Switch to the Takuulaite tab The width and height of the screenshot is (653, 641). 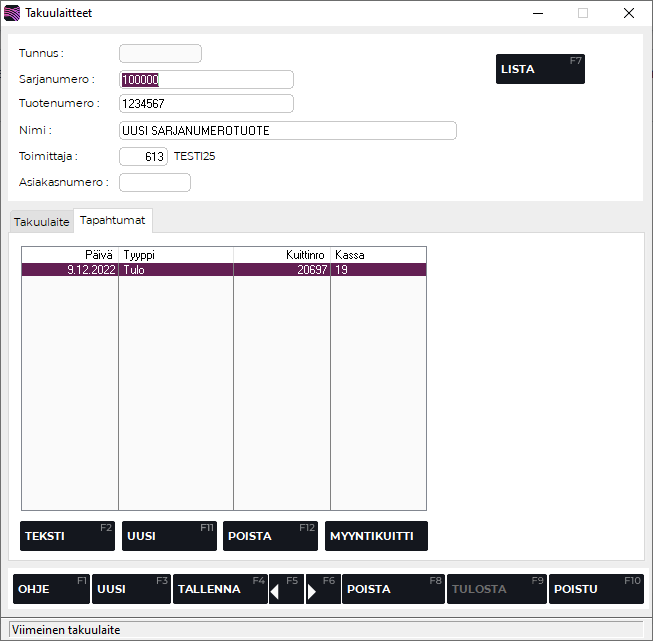coord(41,222)
